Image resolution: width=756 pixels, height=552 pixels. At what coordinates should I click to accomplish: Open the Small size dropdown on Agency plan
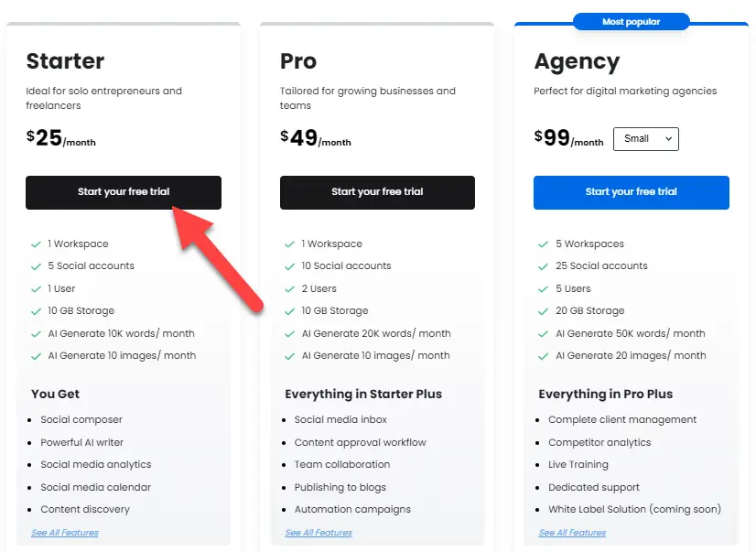[x=645, y=139]
